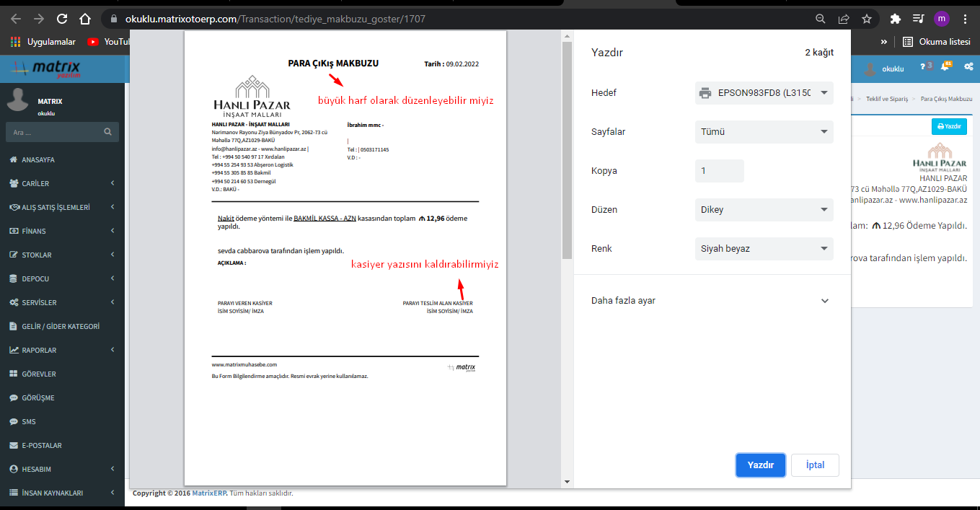
Task: Click the blue Yazdır print button
Action: (x=760, y=465)
